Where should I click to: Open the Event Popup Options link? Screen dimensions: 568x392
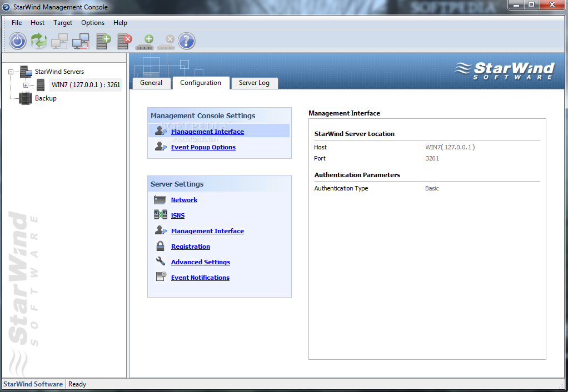tap(203, 147)
